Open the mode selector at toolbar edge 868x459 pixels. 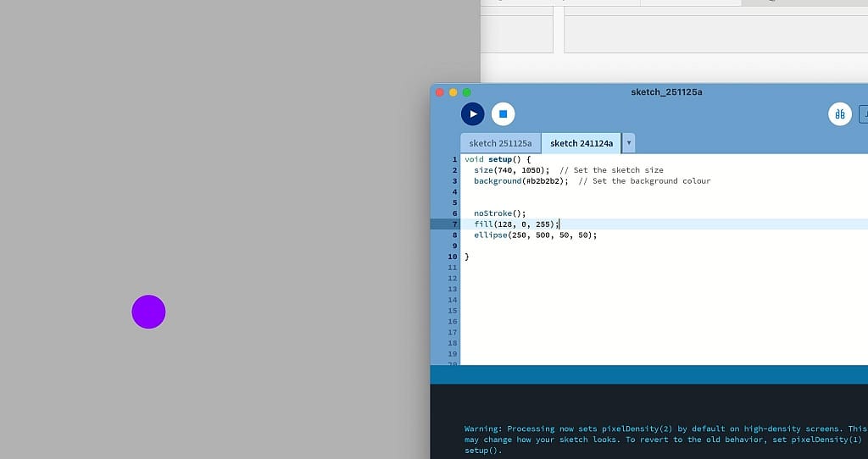click(x=863, y=113)
